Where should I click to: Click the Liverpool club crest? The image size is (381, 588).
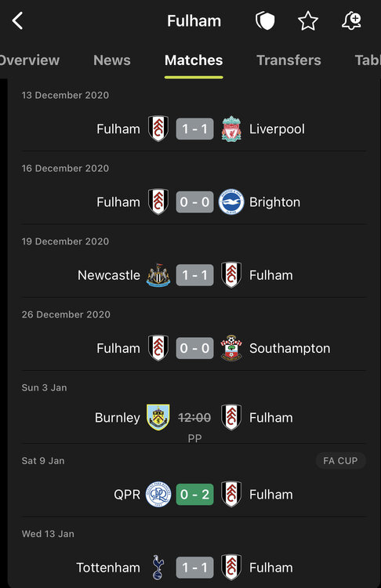pyautogui.click(x=231, y=129)
